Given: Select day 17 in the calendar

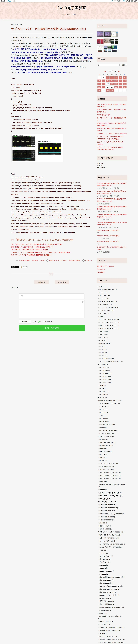Looking at the screenshot, I should pyautogui.click(x=112, y=84).
